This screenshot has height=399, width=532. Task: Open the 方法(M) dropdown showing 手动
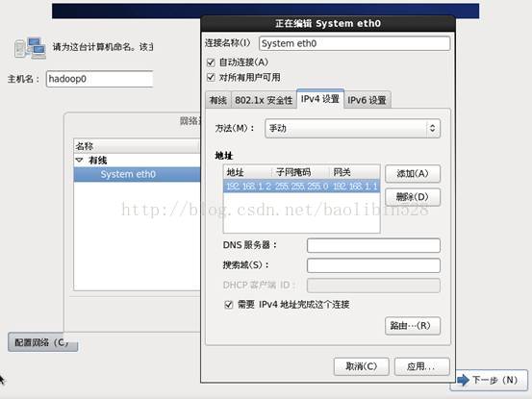pyautogui.click(x=352, y=128)
